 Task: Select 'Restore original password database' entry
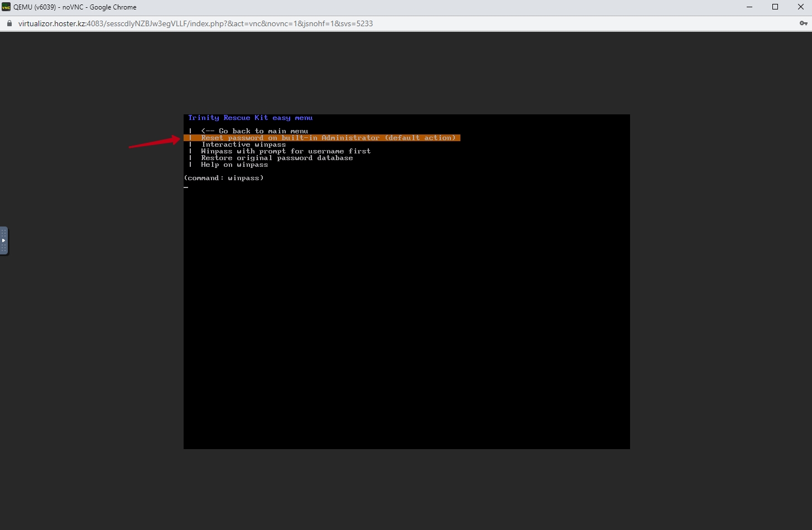[x=277, y=158]
